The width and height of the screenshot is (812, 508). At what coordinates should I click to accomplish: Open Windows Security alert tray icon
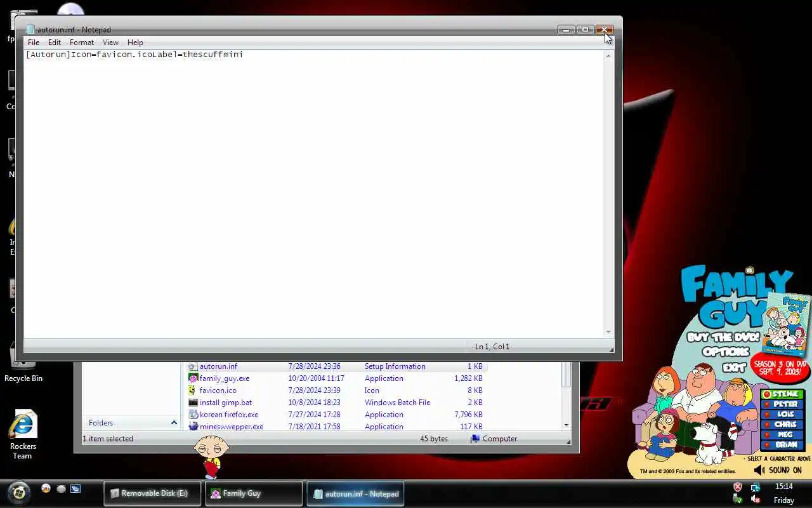(x=737, y=487)
